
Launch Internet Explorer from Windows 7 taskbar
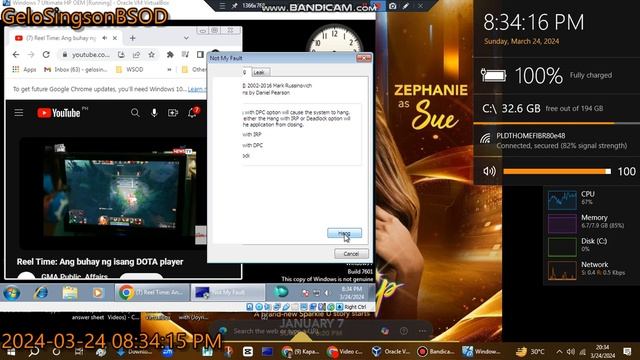coord(41,293)
